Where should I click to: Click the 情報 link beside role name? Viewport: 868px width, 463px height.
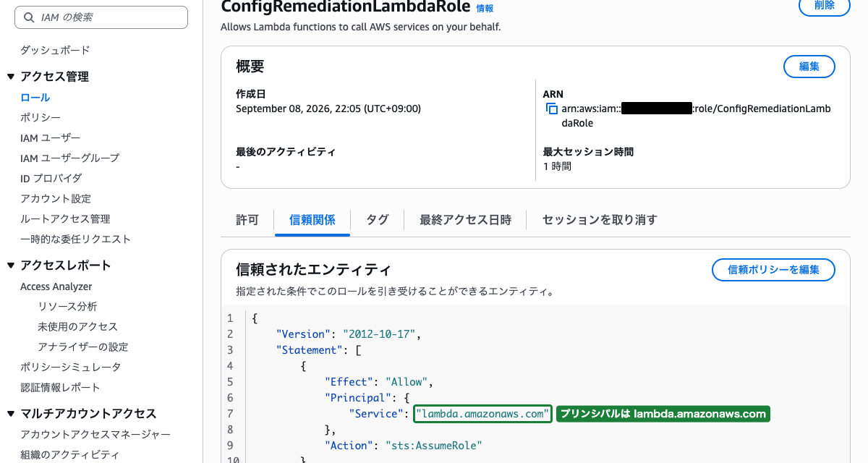[485, 8]
